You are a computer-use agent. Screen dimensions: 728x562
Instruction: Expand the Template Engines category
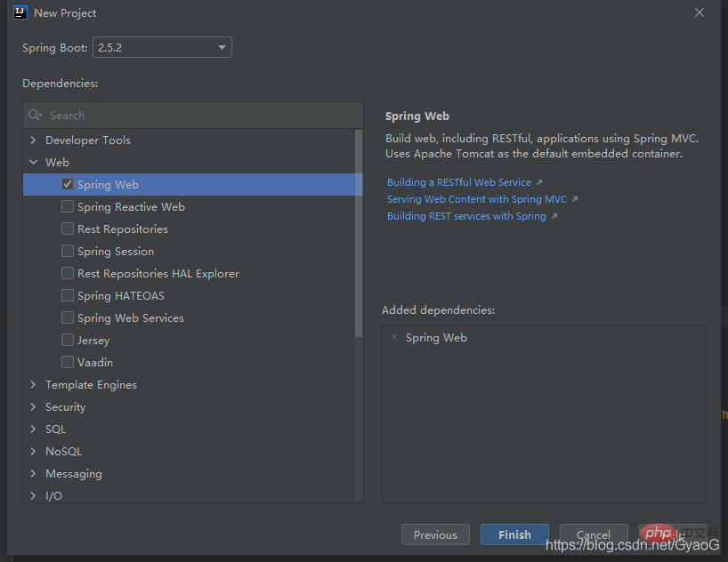coord(33,385)
